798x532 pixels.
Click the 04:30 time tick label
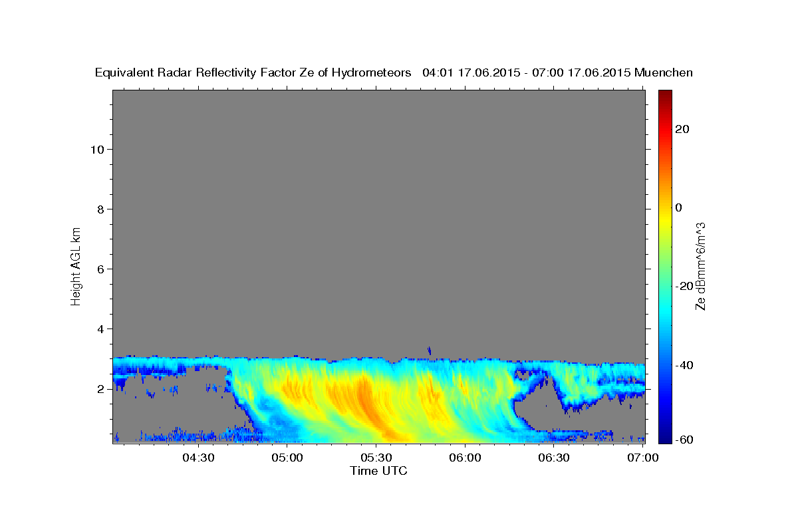coord(198,458)
